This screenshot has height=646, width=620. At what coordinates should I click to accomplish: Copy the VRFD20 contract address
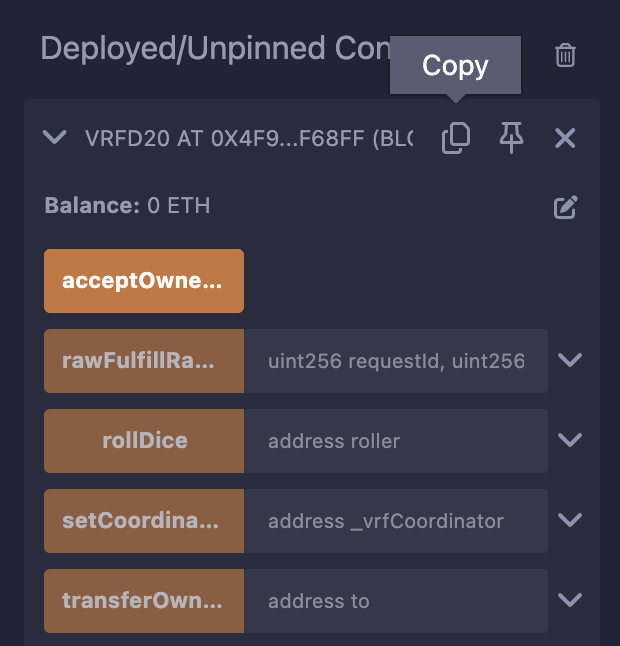[456, 139]
